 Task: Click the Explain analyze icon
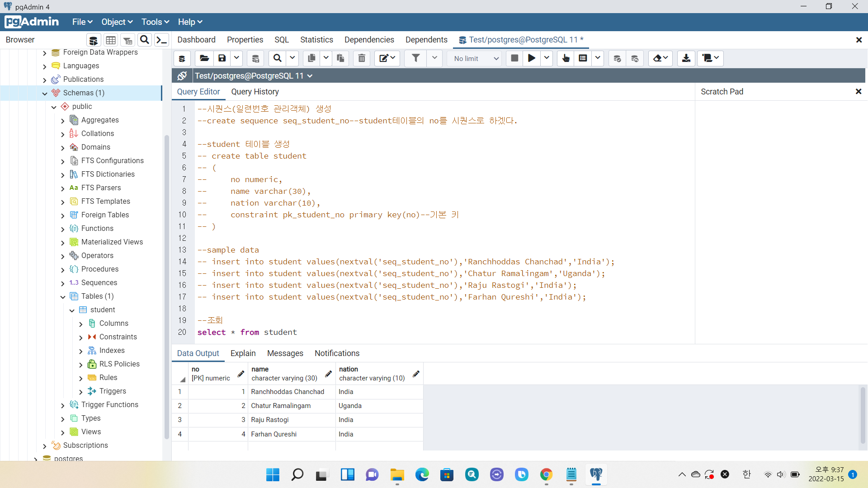point(583,58)
